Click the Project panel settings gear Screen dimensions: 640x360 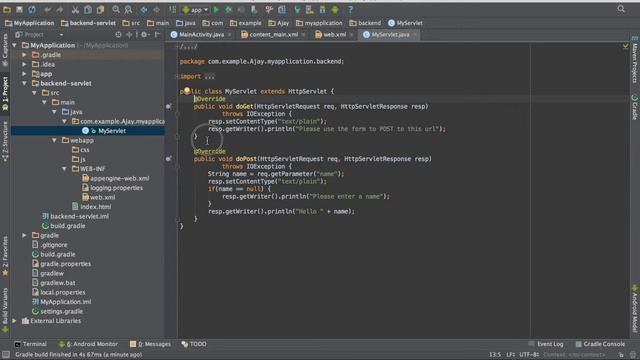144,35
